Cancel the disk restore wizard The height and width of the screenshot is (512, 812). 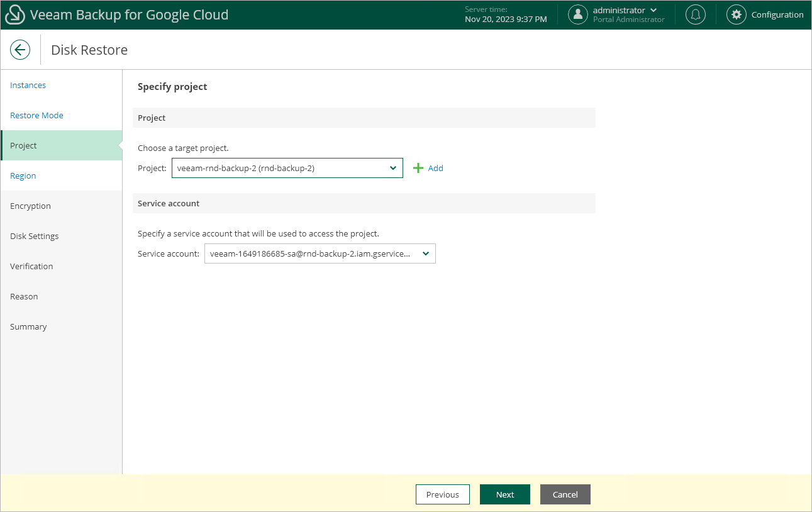565,494
